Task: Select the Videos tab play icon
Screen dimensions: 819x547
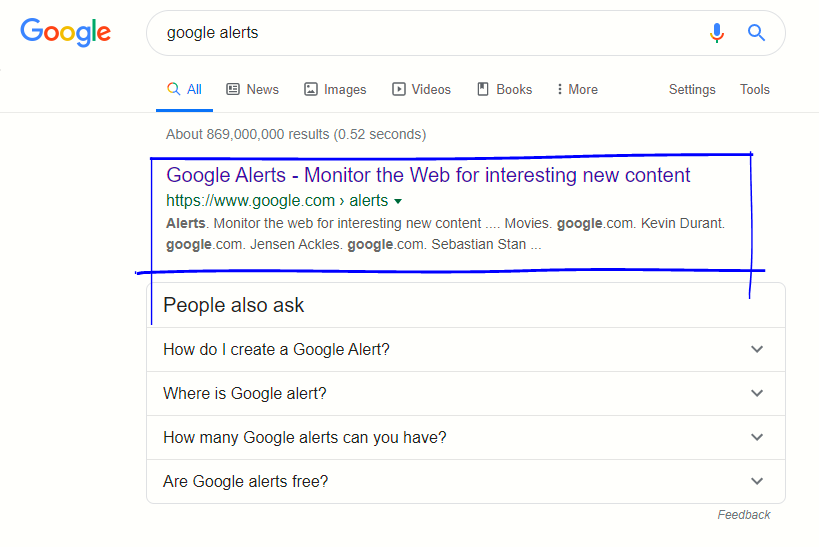Action: [399, 89]
